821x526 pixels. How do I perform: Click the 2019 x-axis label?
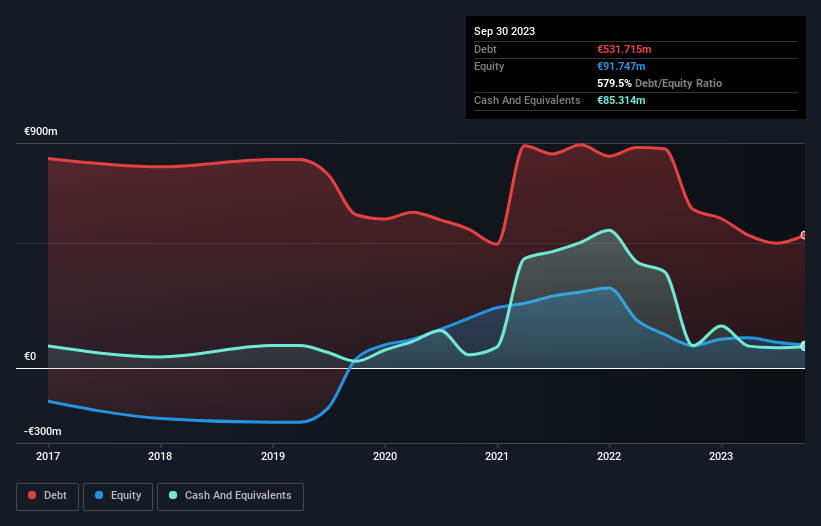tap(273, 456)
